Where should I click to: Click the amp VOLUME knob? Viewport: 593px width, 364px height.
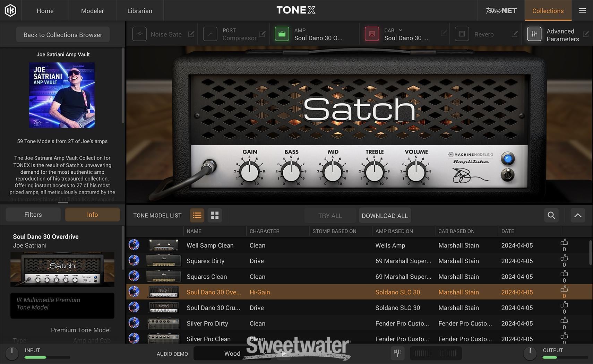pyautogui.click(x=416, y=172)
